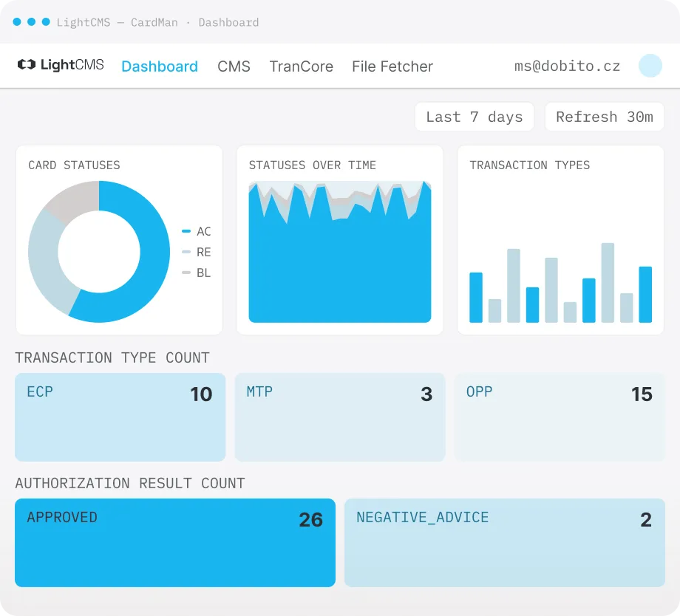Click the Statuses Over Time area chart

[x=340, y=252]
